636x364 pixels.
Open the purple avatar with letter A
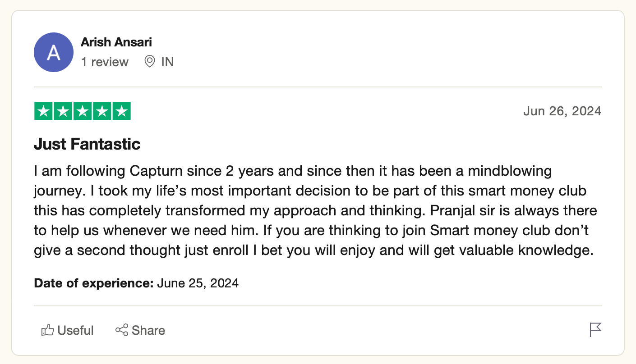click(54, 52)
